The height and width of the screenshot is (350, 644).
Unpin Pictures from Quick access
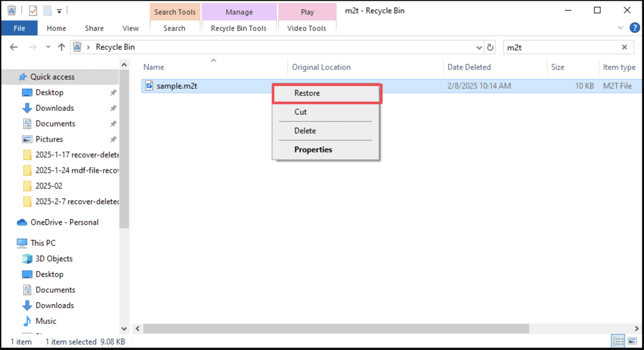113,139
